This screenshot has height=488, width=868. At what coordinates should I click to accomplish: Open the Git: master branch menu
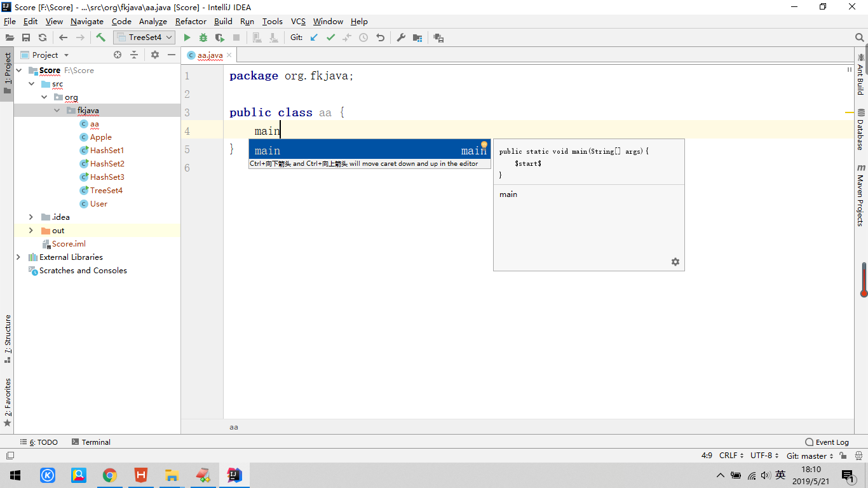pyautogui.click(x=810, y=456)
